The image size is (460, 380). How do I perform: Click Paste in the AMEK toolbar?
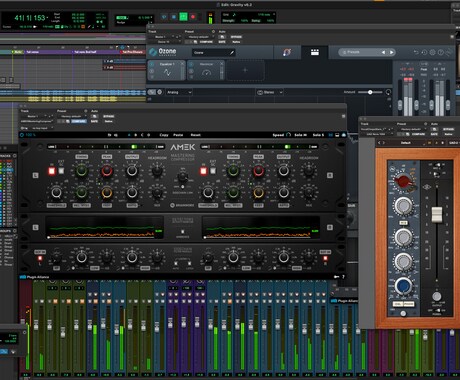click(x=178, y=135)
